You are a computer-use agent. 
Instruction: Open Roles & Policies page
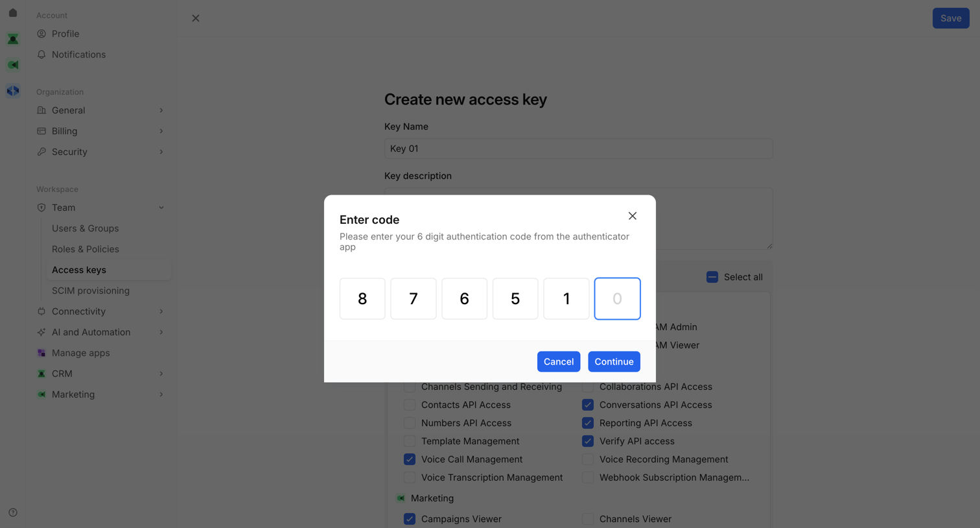click(86, 249)
